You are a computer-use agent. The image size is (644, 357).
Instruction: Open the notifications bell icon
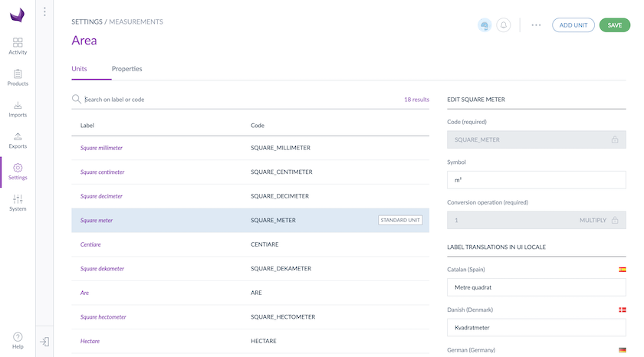504,25
